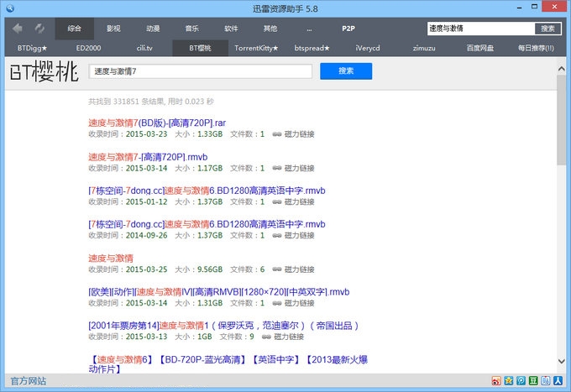Expand the '...' more categories menu
This screenshot has height=392, width=571.
pos(309,29)
